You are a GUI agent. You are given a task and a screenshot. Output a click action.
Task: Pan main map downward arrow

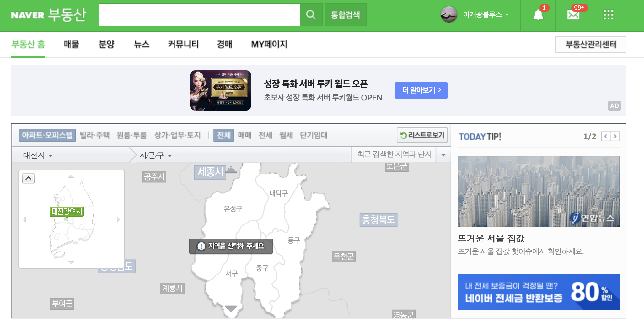[231, 309]
